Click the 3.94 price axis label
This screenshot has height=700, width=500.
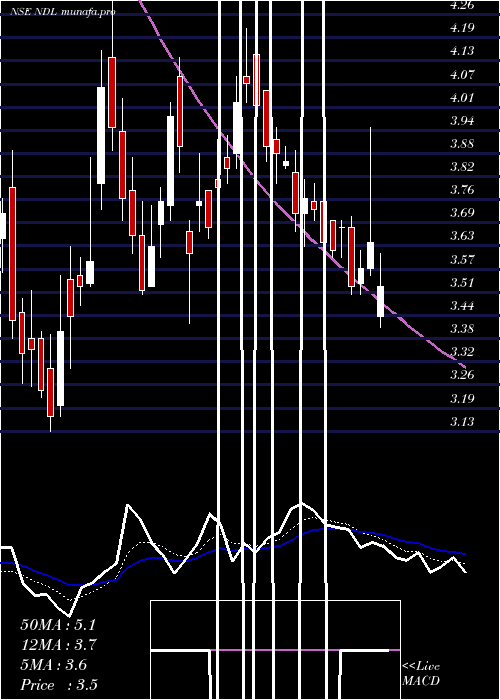coord(462,121)
